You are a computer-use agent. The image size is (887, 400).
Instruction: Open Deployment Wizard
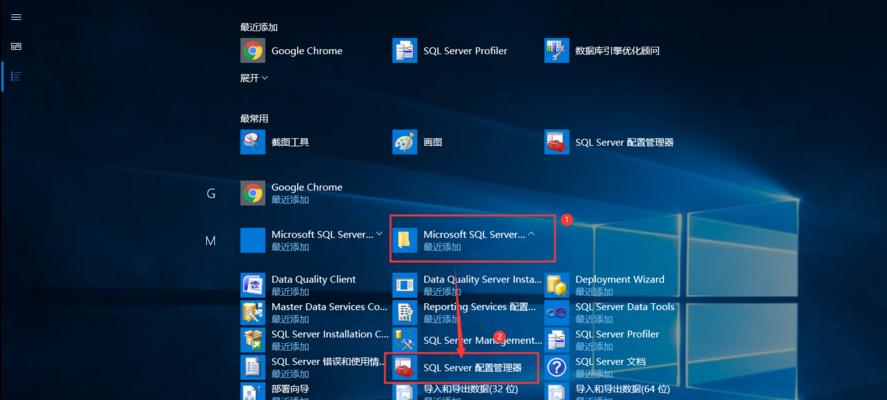(605, 285)
